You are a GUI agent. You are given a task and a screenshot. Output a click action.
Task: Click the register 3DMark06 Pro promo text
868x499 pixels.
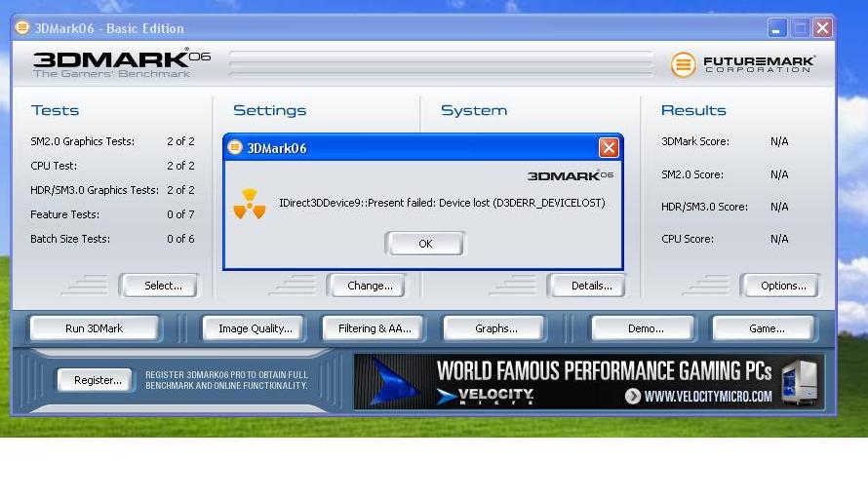[x=226, y=380]
